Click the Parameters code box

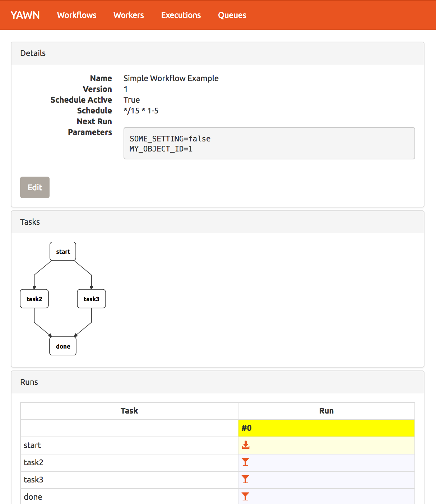[269, 143]
